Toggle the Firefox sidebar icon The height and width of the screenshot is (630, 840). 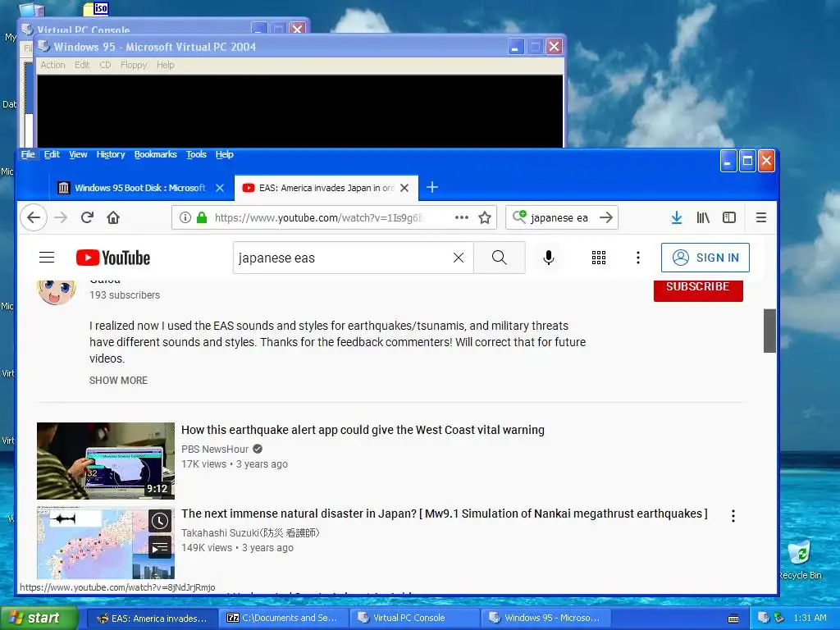coord(729,217)
